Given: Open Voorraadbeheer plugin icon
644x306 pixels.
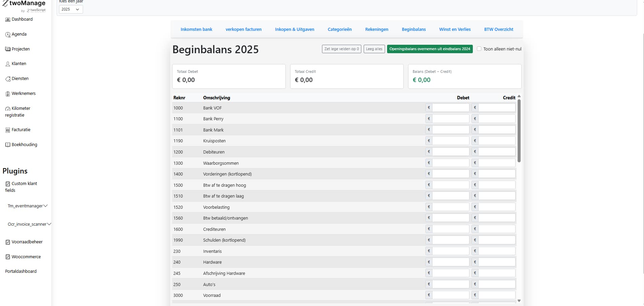Looking at the screenshot, I should click(x=8, y=242).
